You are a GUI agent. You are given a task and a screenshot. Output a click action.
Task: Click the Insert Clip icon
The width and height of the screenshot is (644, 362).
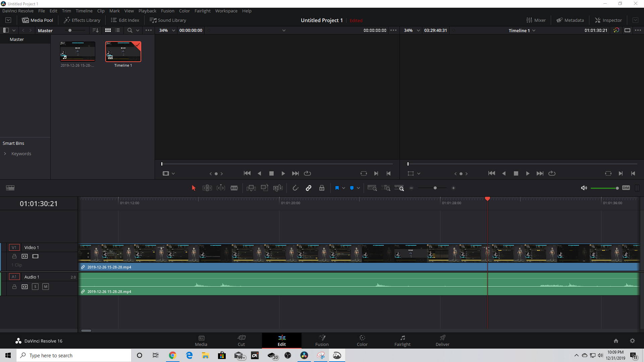coord(251,188)
